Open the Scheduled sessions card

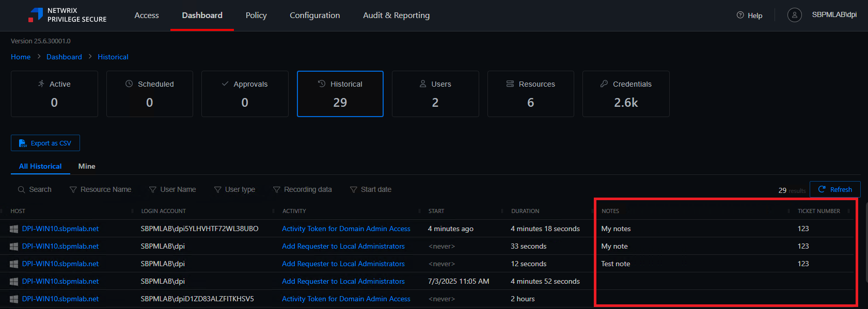coord(149,94)
